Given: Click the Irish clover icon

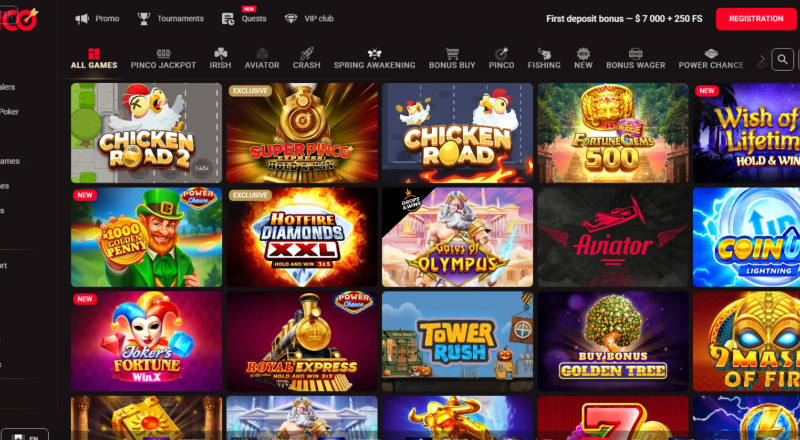Looking at the screenshot, I should click(x=220, y=54).
